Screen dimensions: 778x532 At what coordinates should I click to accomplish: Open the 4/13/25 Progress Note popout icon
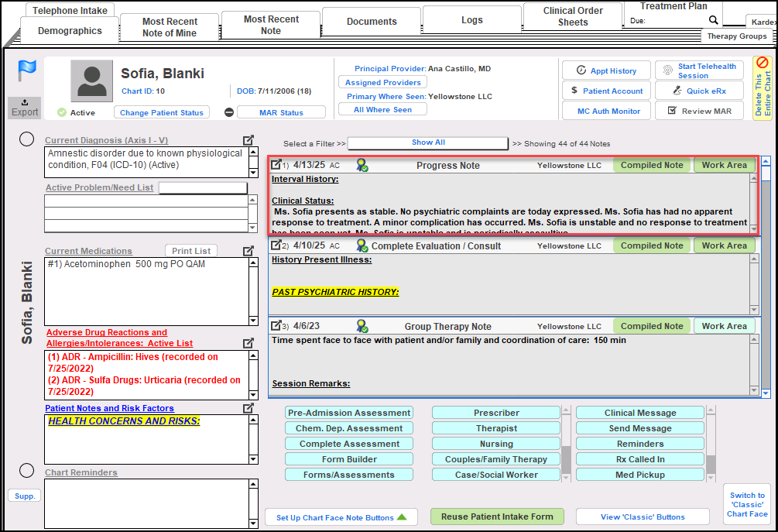pyautogui.click(x=276, y=165)
